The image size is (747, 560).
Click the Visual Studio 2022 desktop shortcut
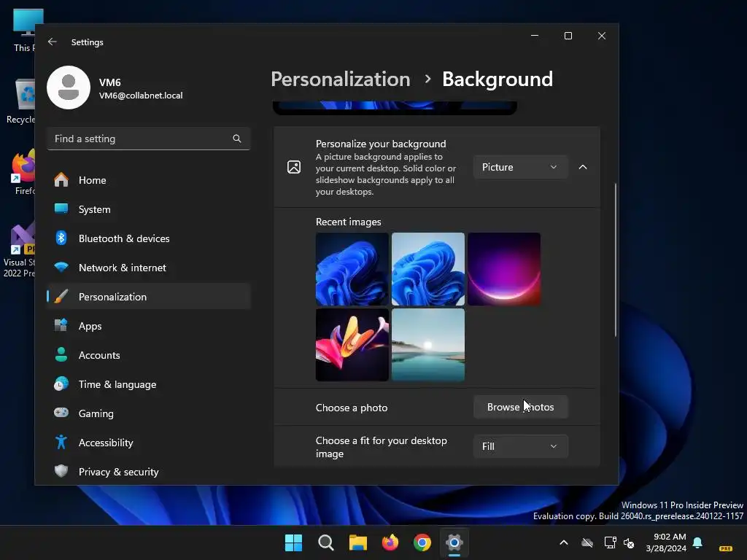coord(20,250)
